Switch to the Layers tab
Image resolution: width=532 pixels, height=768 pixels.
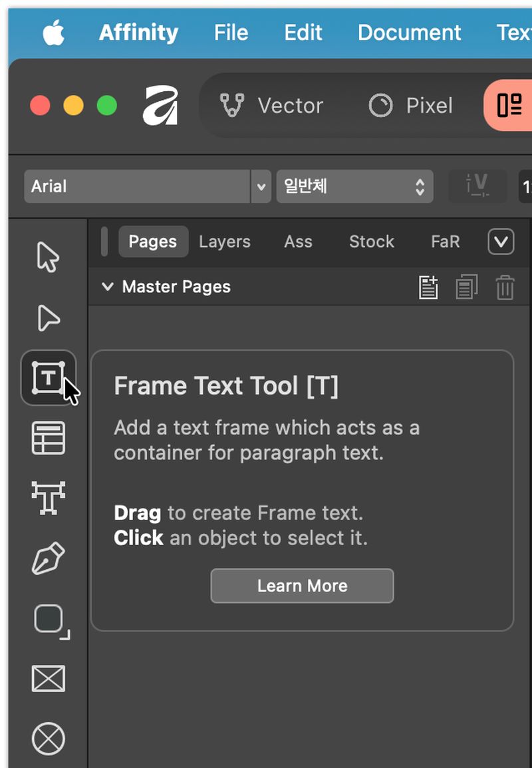225,242
